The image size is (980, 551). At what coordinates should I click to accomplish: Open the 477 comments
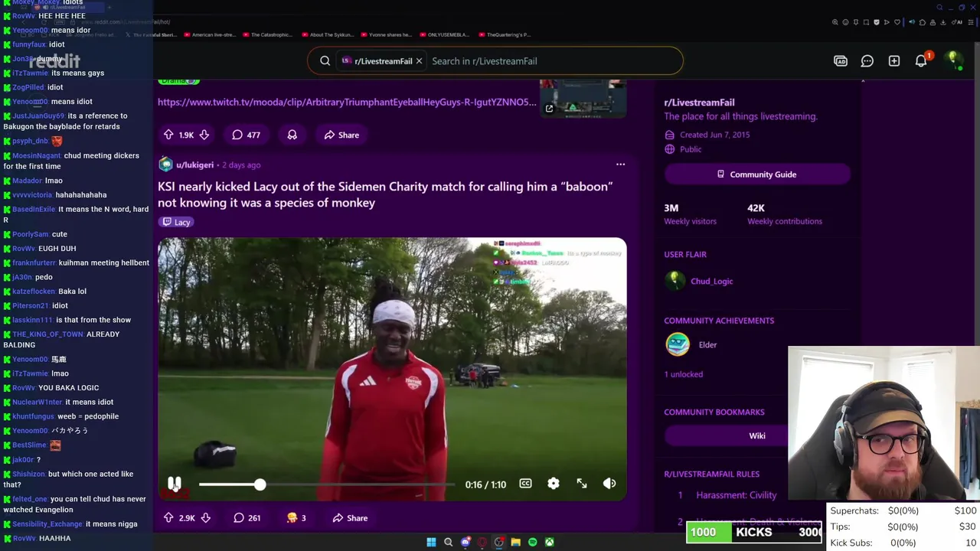point(247,135)
